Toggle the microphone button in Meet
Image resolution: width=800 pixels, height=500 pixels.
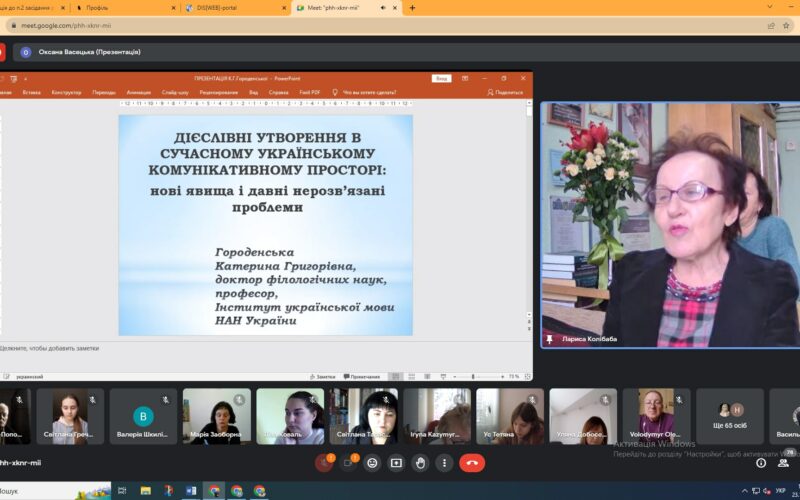click(x=324, y=463)
